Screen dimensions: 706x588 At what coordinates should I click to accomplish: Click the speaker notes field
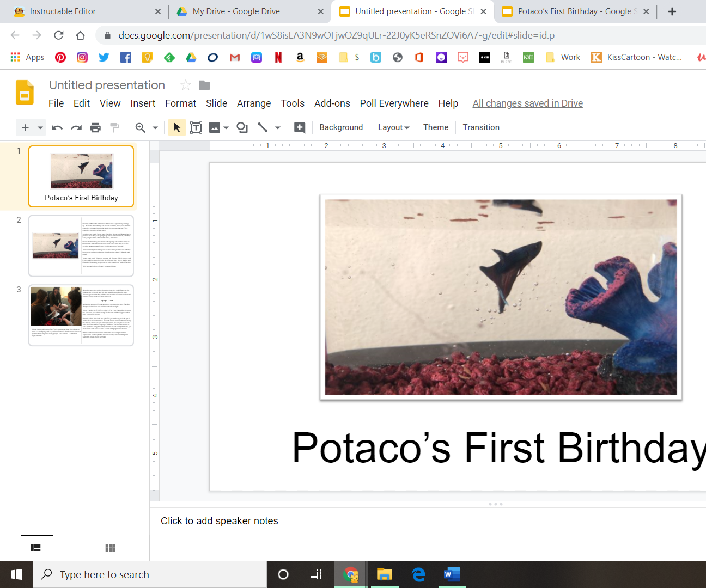pyautogui.click(x=220, y=521)
